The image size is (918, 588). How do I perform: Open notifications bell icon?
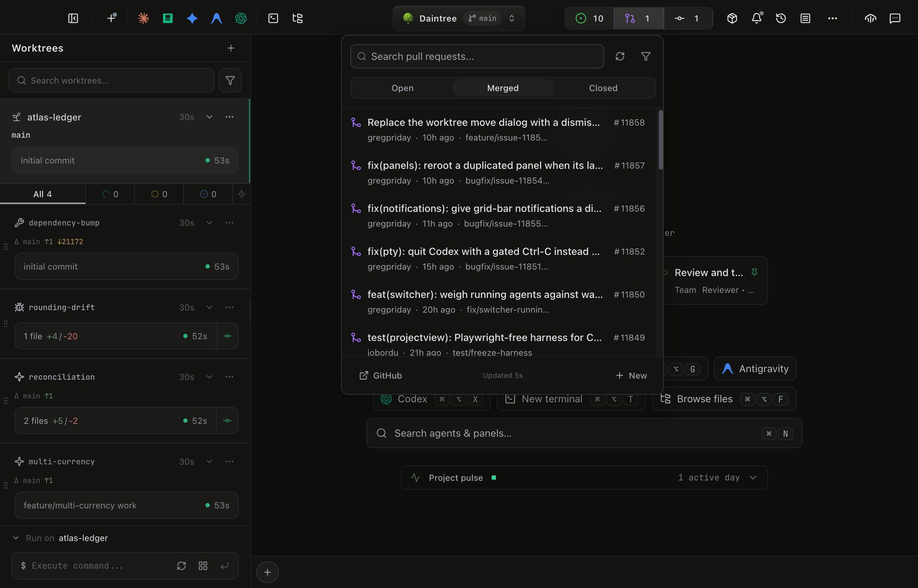(757, 18)
